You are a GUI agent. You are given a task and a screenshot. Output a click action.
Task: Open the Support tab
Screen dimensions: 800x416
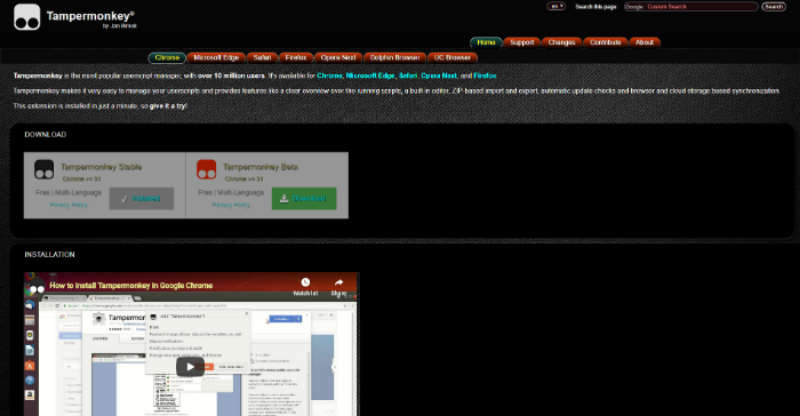click(x=522, y=42)
